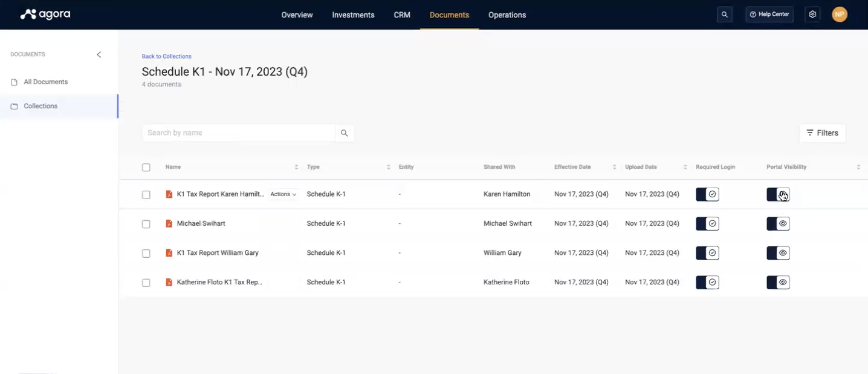
Task: Open Michael Swihart document name
Action: tap(201, 223)
